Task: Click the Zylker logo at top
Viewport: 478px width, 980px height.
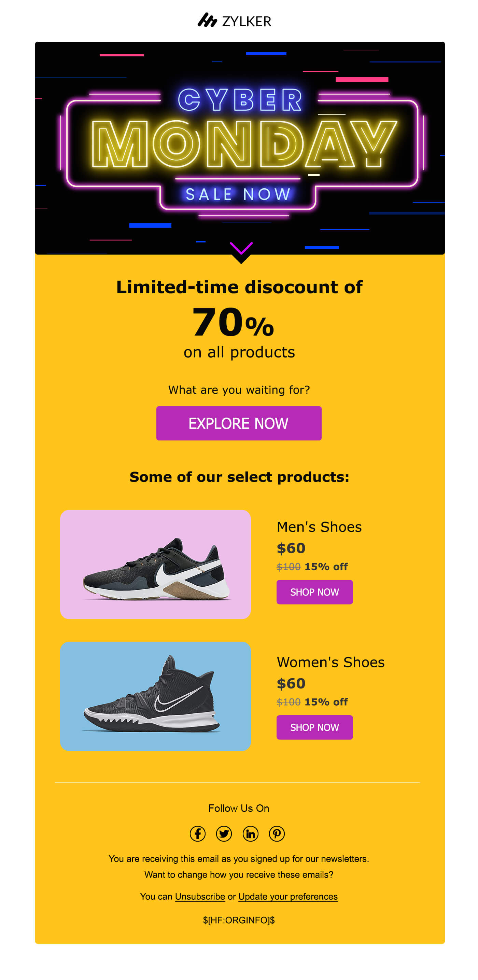Action: pos(234,21)
